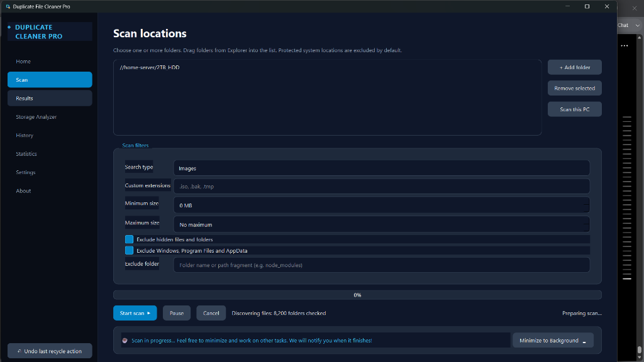Click the DUPLICATE CLEANER PRO logo

[50, 31]
